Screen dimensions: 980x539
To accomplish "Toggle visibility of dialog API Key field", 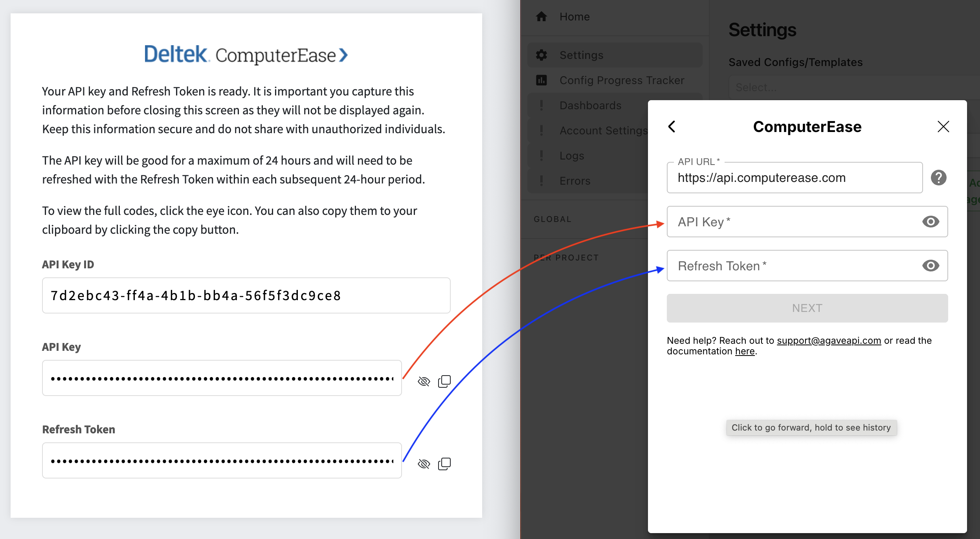I will (931, 222).
